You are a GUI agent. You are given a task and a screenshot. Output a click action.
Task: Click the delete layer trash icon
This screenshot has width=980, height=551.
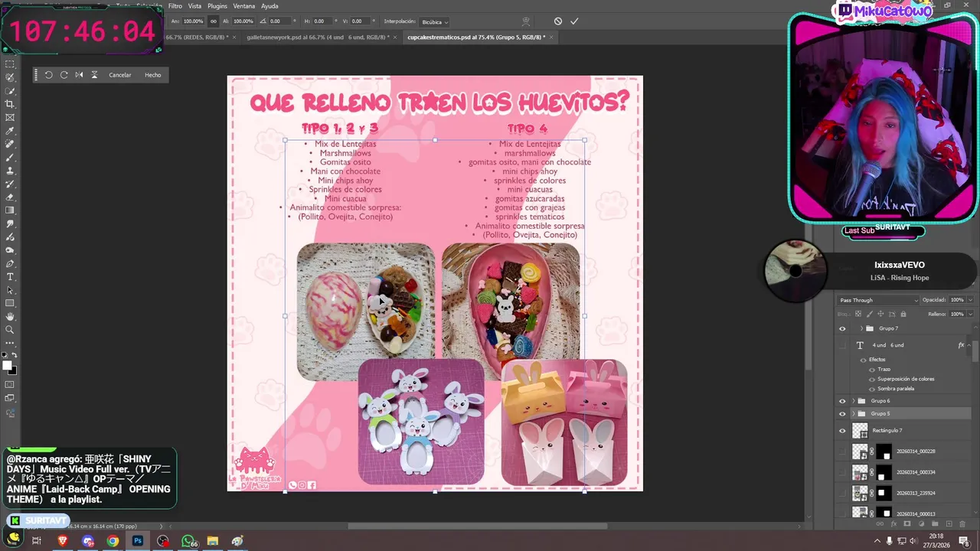tap(962, 524)
